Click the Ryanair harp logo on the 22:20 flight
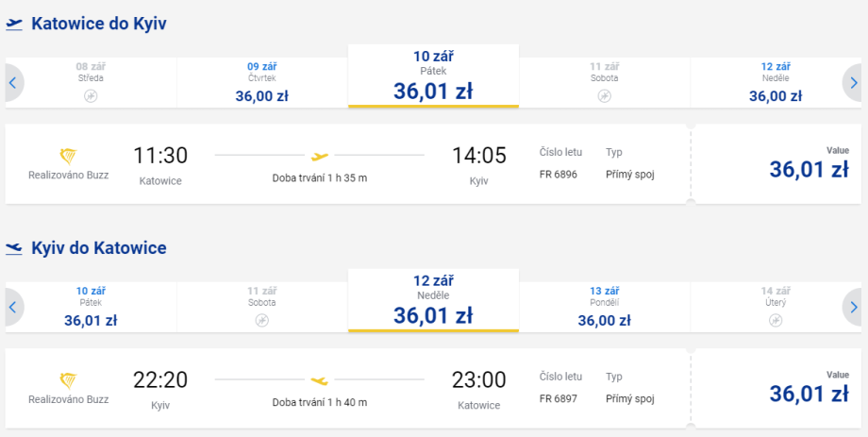The image size is (868, 437). tap(68, 380)
